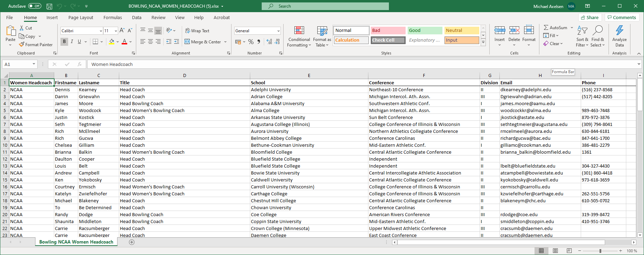Expand the formula bar
This screenshot has width=644, height=255.
tap(639, 64)
